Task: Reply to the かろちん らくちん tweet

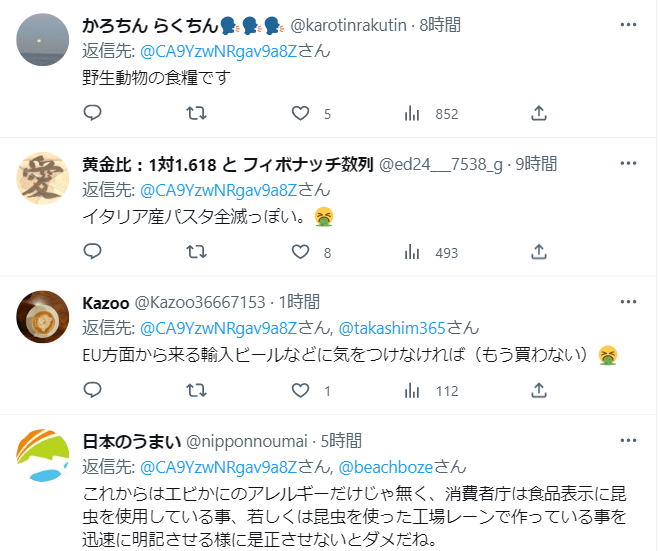Action: point(92,113)
